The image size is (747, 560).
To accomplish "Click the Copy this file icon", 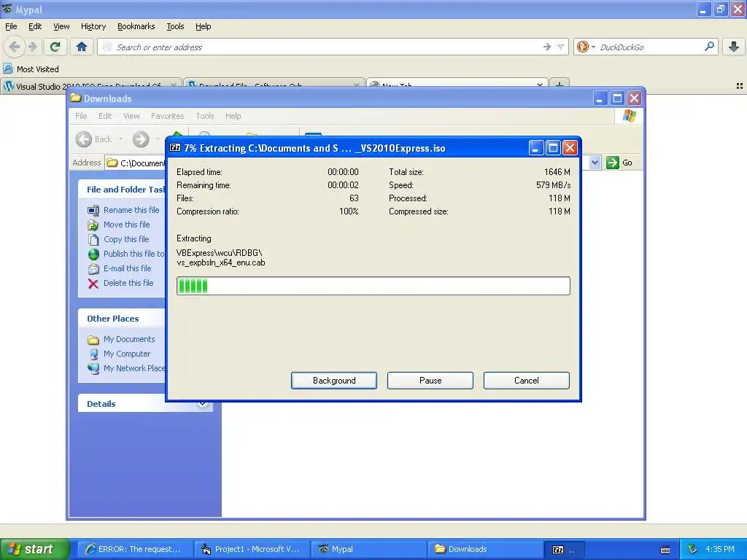I will pos(93,239).
